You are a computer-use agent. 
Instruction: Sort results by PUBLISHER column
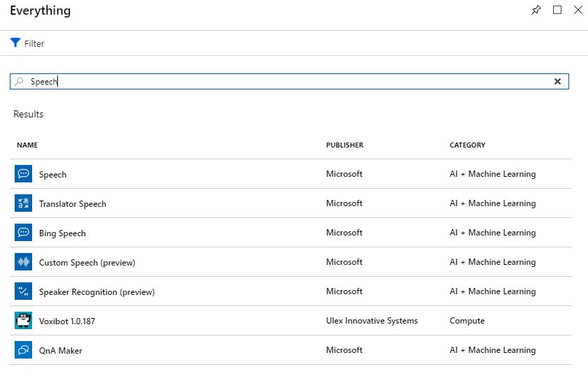point(344,145)
